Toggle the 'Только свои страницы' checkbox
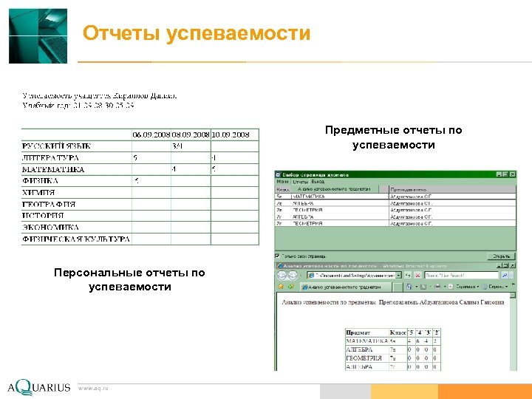Image resolution: width=532 pixels, height=399 pixels. pos(277,256)
